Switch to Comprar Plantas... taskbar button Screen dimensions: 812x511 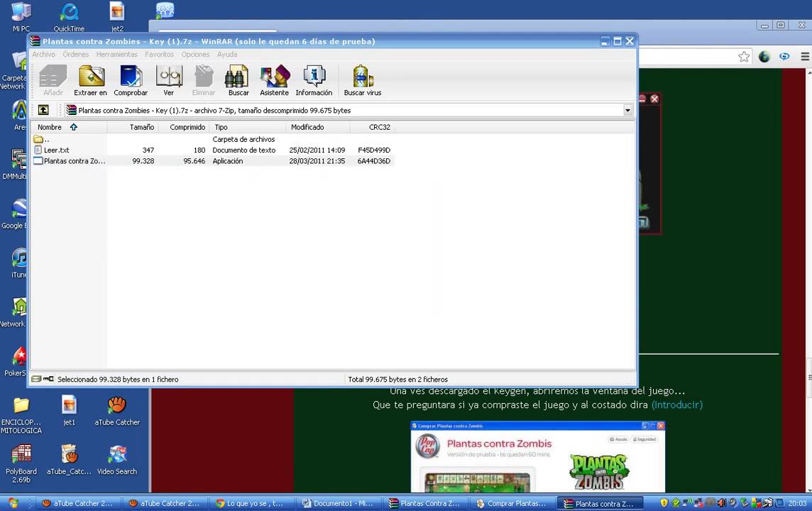point(512,503)
